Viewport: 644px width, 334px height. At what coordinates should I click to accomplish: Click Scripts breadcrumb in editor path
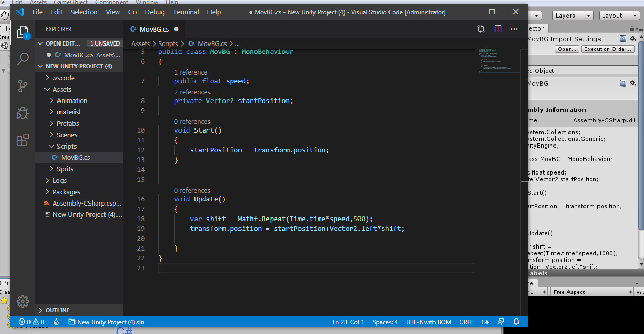click(x=168, y=44)
